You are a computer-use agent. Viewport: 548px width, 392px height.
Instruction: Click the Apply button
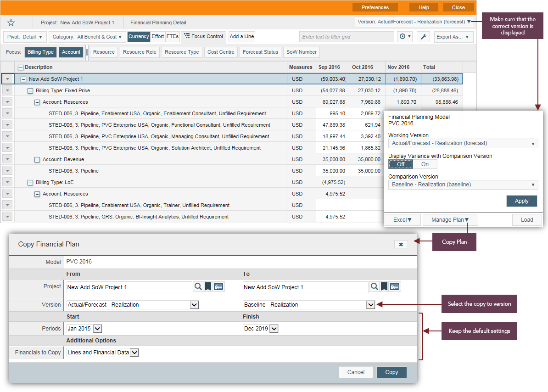click(x=521, y=201)
